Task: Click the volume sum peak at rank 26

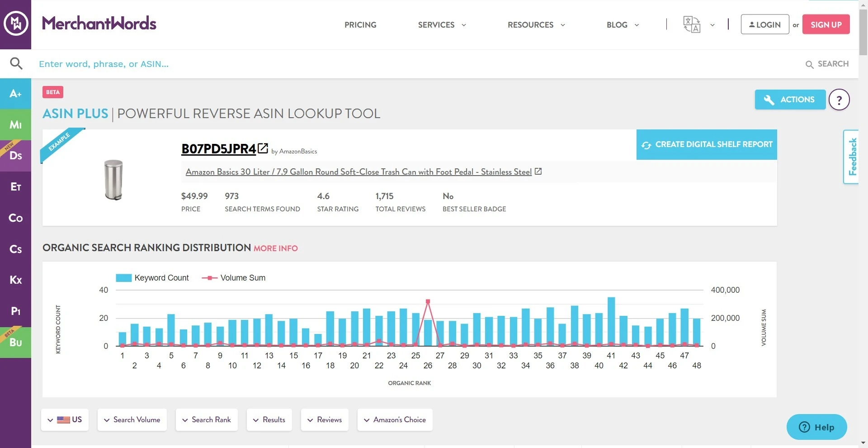Action: [428, 301]
